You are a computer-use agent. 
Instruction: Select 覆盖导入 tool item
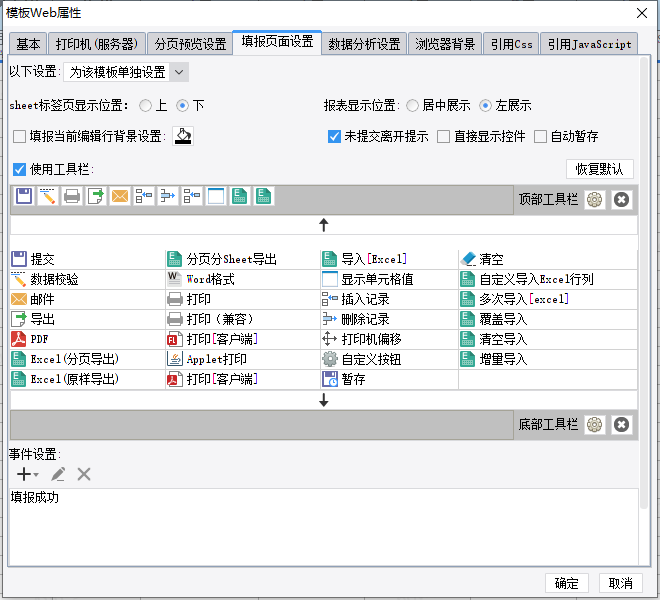[x=548, y=319]
